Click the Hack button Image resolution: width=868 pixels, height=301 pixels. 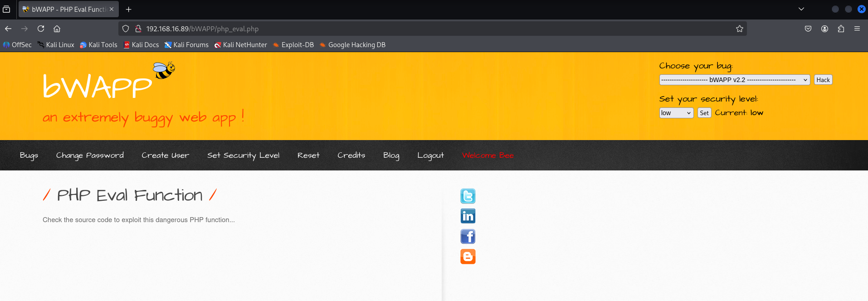(823, 80)
